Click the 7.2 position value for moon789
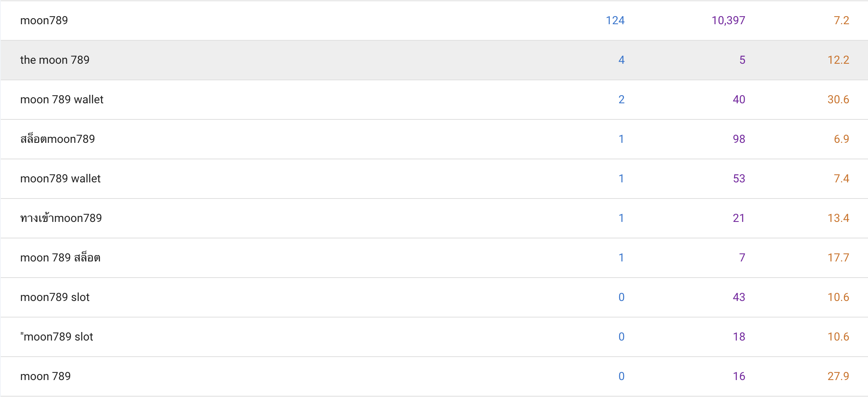868x397 pixels. tap(841, 20)
